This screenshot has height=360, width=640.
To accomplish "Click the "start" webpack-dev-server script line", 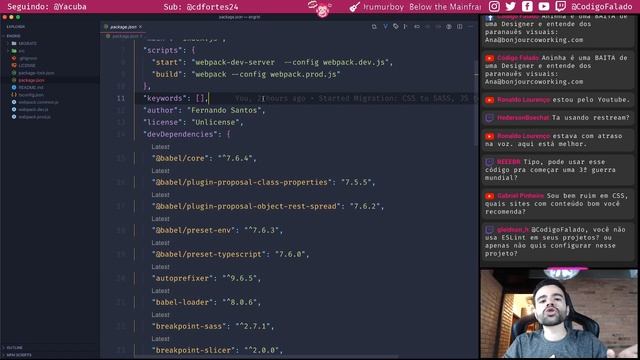I will coord(272,62).
